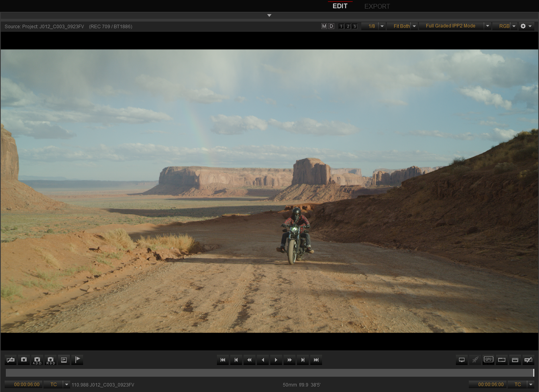Screen dimensions: 539x392
Task: Open the RGB channel dropdown
Action: (x=502, y=26)
